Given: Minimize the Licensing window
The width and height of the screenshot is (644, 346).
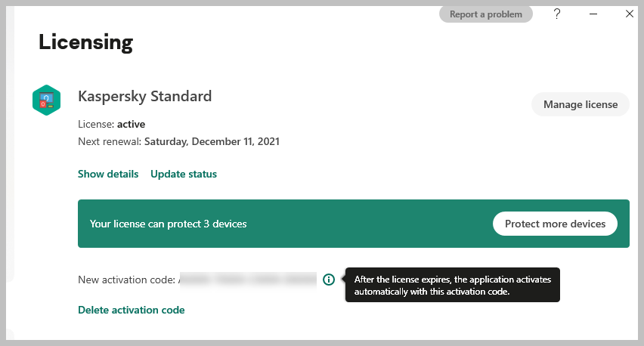Looking at the screenshot, I should pos(593,14).
